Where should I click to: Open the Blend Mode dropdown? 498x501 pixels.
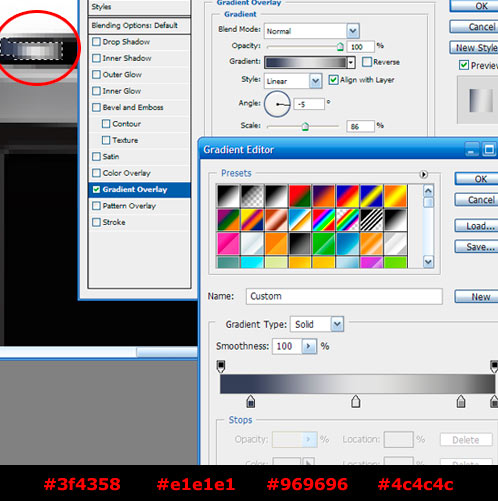pos(353,31)
